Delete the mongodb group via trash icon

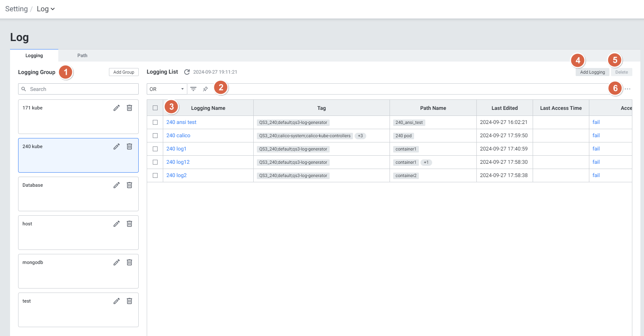(x=129, y=262)
